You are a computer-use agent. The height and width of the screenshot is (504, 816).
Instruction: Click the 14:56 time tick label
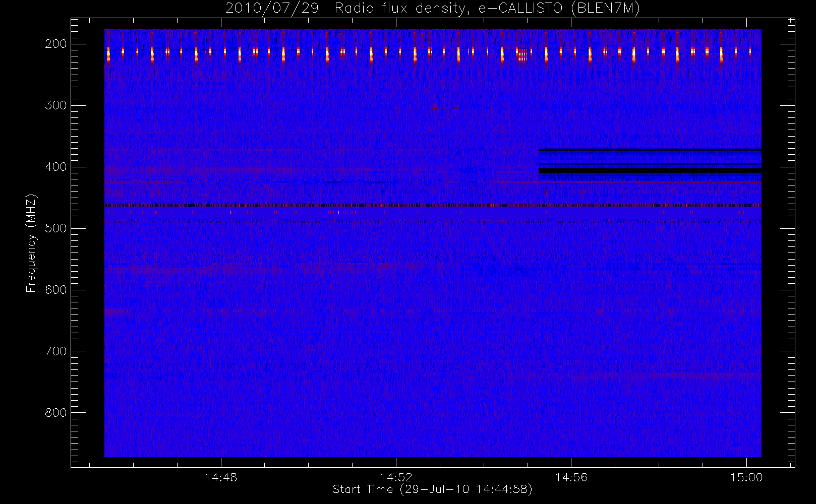coord(571,477)
